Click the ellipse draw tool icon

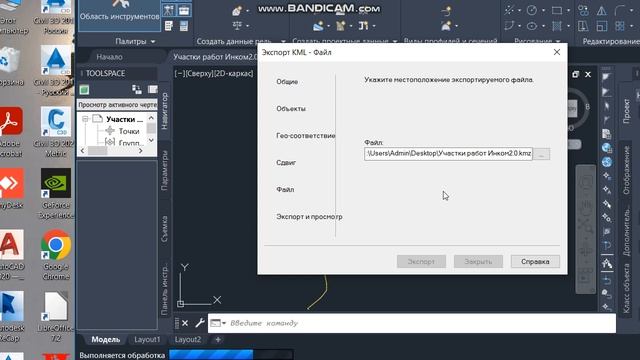tap(531, 27)
